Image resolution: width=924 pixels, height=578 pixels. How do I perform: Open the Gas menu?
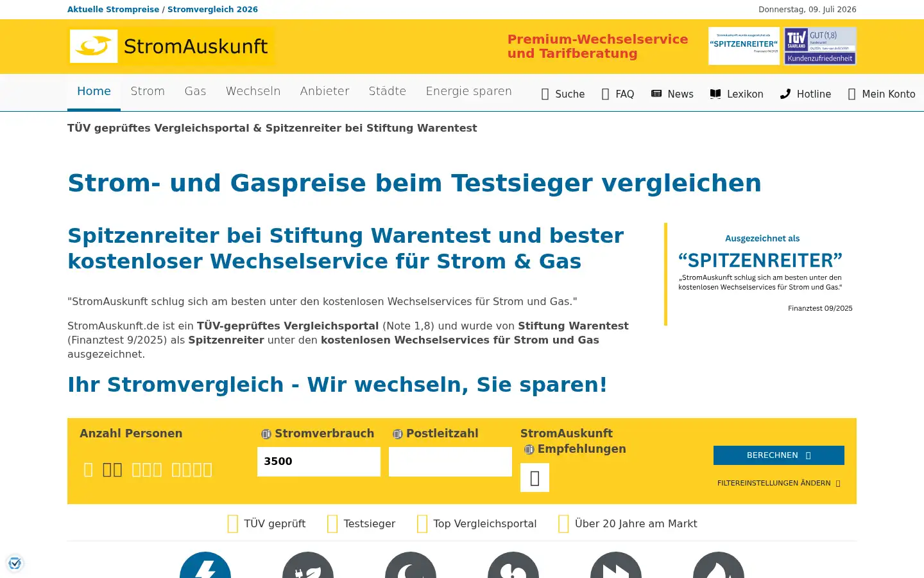pyautogui.click(x=195, y=91)
